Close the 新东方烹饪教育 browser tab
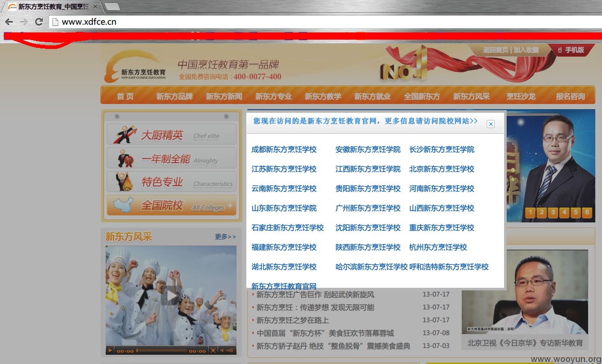This screenshot has height=364, width=602. click(95, 7)
